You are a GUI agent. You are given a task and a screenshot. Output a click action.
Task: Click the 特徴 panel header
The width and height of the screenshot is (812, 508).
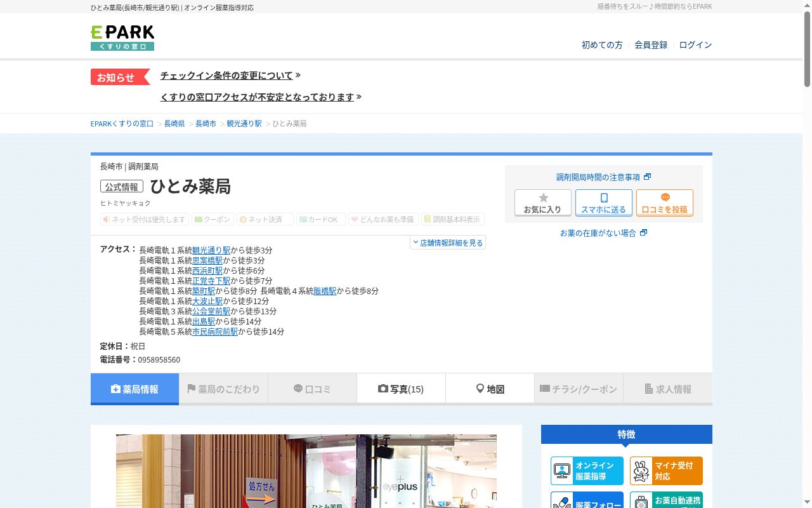(x=627, y=434)
